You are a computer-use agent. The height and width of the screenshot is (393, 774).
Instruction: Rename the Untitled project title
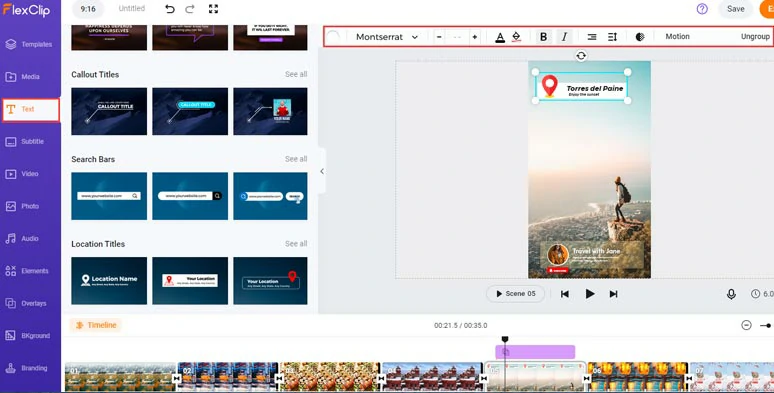pos(132,8)
